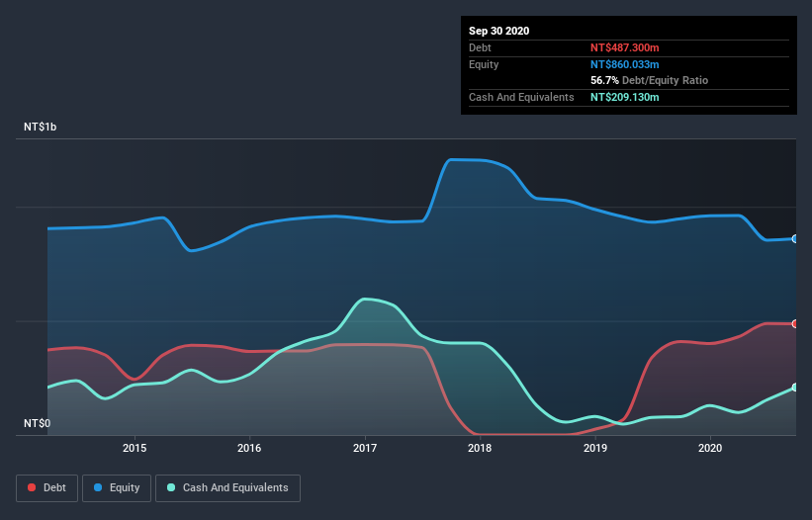
Task: Click the 2020 x-axis label
Action: [710, 448]
